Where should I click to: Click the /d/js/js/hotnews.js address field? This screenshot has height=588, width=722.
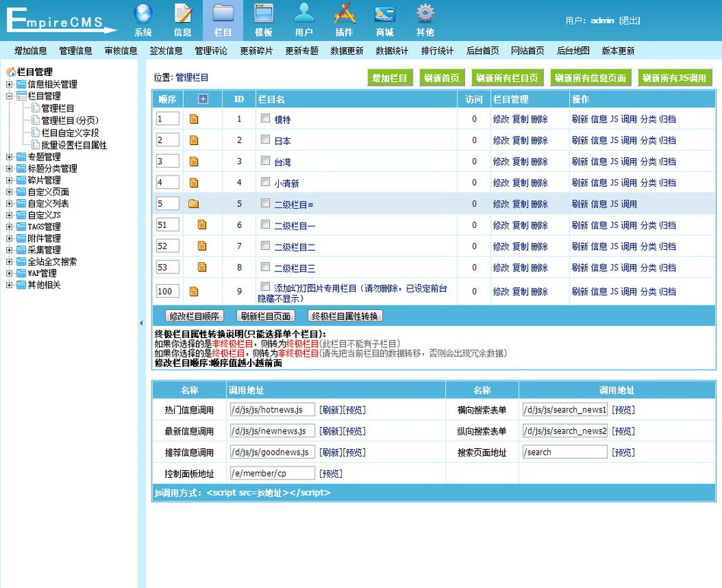point(273,409)
